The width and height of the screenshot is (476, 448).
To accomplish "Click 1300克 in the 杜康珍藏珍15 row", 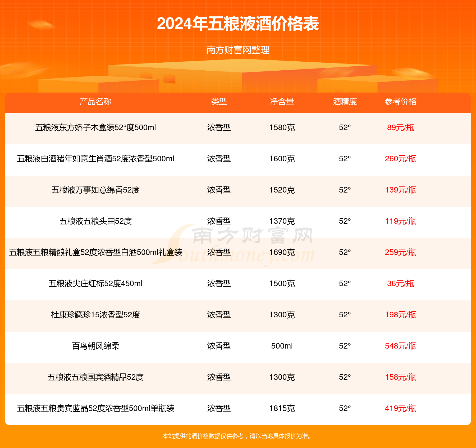I will [x=282, y=315].
